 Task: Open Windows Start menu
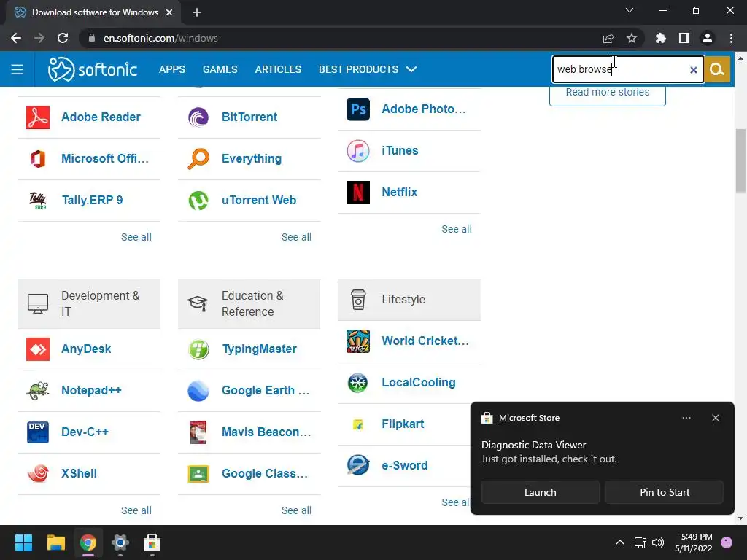(x=23, y=542)
